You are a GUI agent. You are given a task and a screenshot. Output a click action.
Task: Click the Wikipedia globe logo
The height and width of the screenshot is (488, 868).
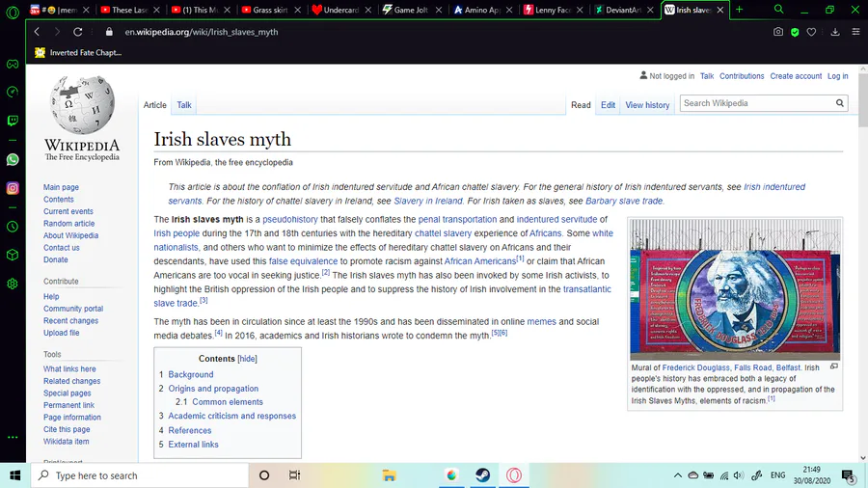tap(82, 118)
